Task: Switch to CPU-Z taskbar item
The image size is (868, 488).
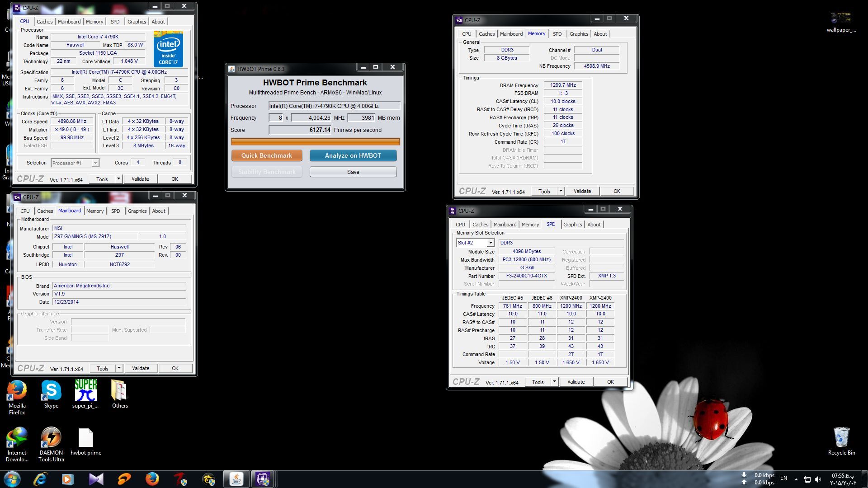Action: (263, 479)
